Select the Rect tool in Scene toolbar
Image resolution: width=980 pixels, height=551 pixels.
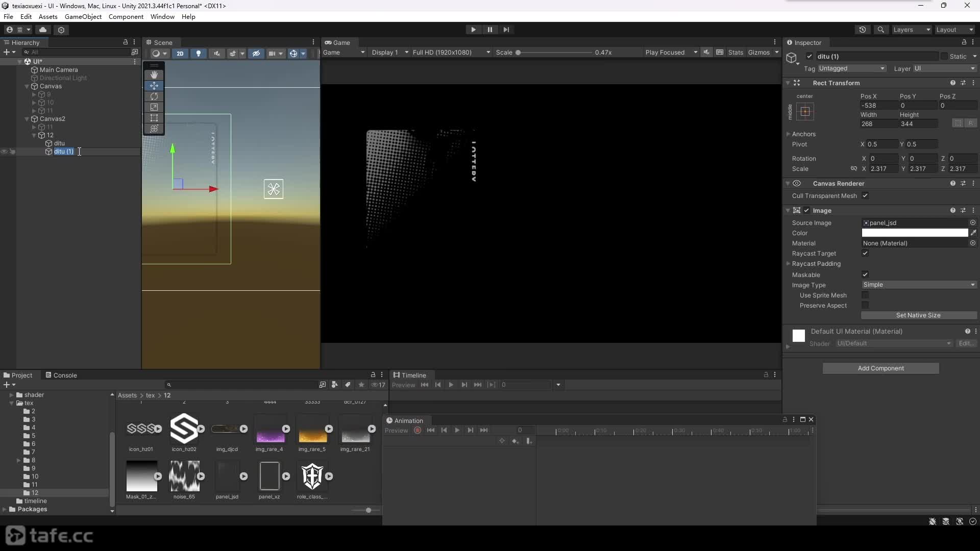[x=154, y=118]
